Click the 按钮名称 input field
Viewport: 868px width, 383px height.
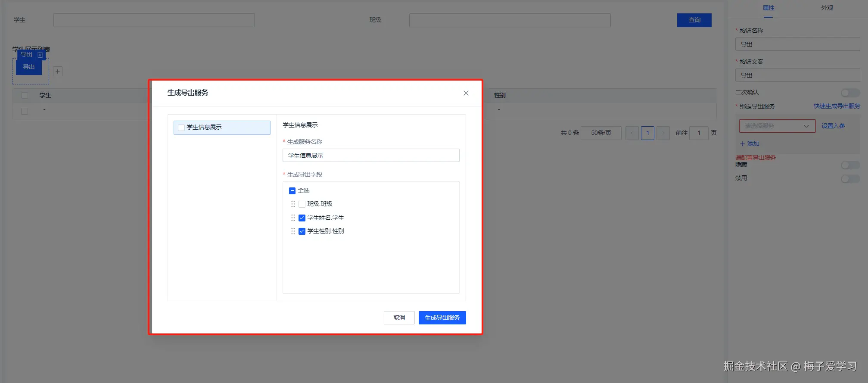coord(798,44)
